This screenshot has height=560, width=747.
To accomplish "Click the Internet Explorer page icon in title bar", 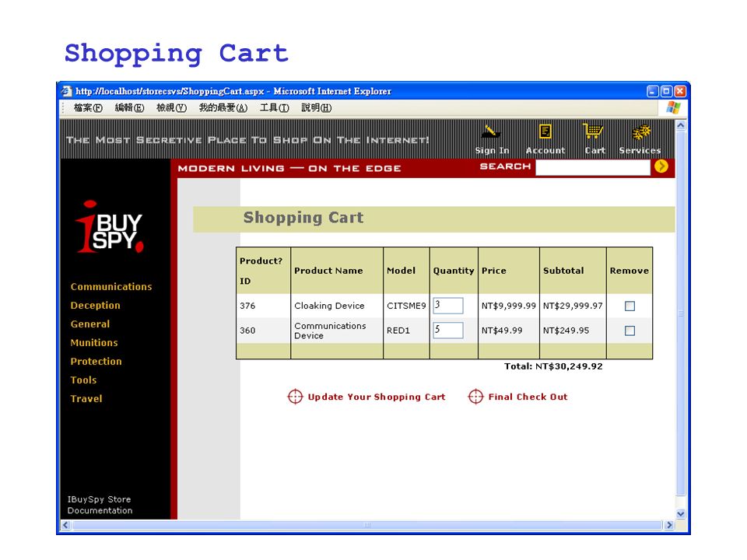I will click(67, 91).
